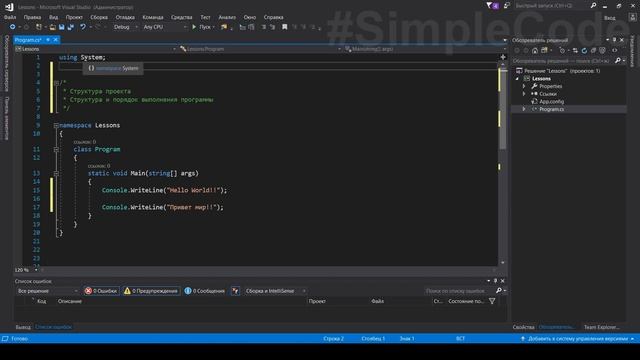Image resolution: width=640 pixels, height=360 pixels.
Task: Click the feedback icon beside Quick Launch
Action: 507,6
